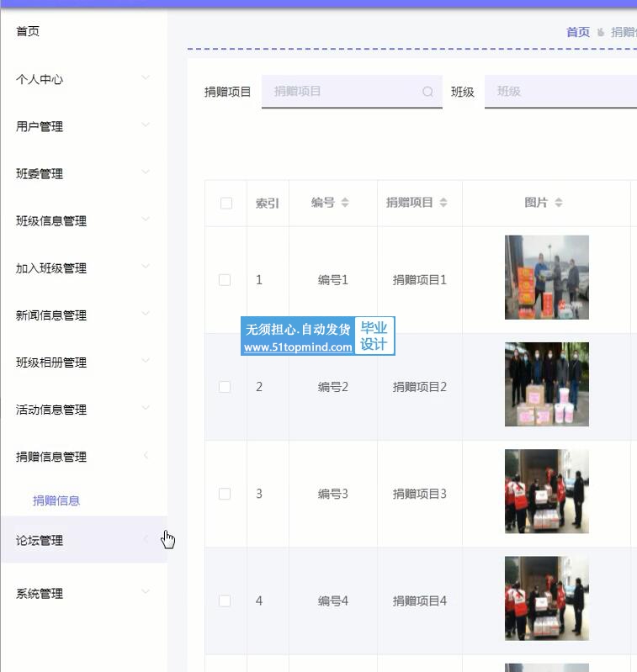Check the row checkbox for 编号4
This screenshot has width=637, height=672.
point(225,601)
